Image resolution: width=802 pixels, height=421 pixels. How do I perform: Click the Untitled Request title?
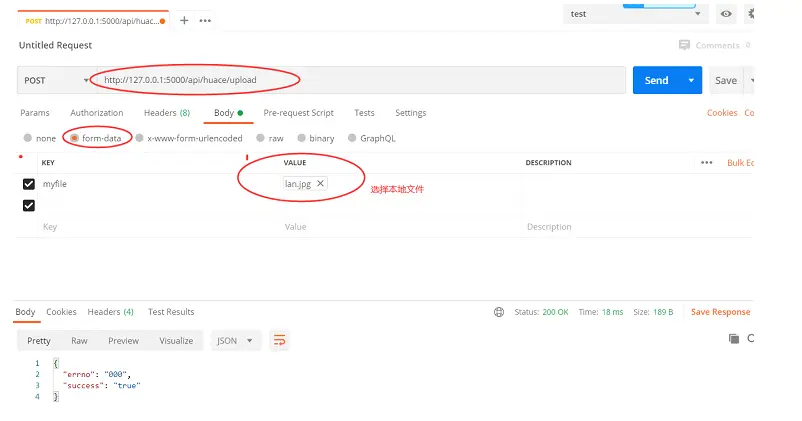pyautogui.click(x=55, y=45)
